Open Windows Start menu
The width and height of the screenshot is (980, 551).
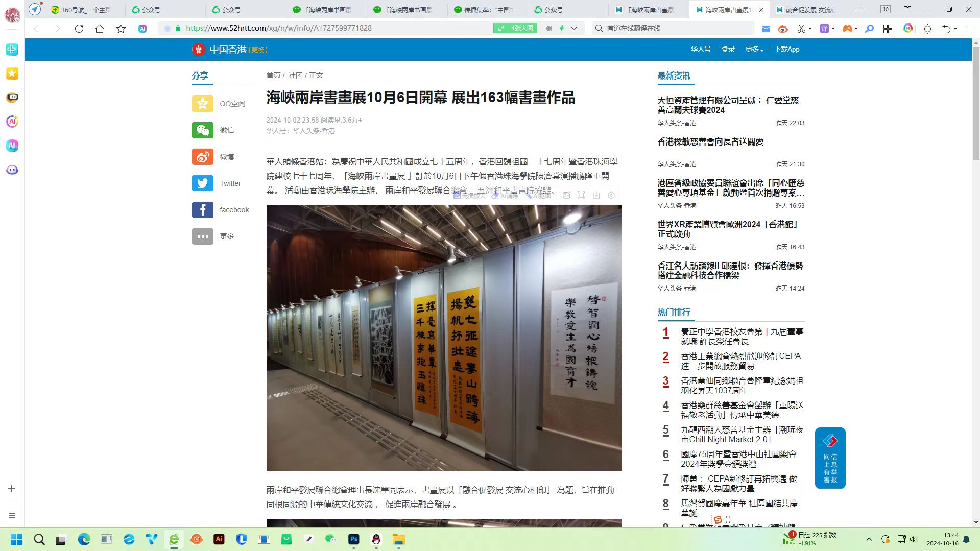[x=16, y=539]
